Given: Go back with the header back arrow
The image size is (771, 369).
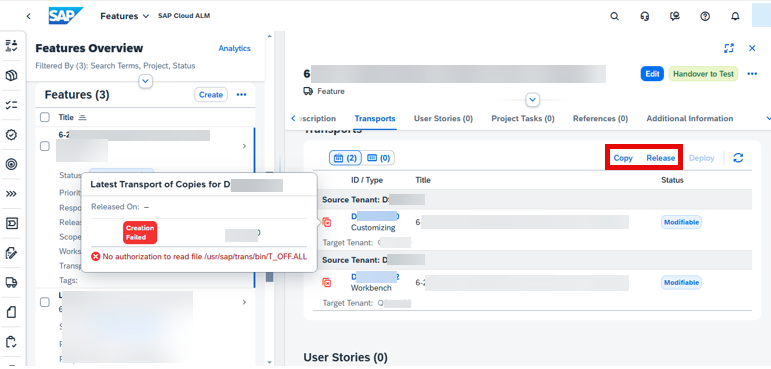Looking at the screenshot, I should 29,16.
